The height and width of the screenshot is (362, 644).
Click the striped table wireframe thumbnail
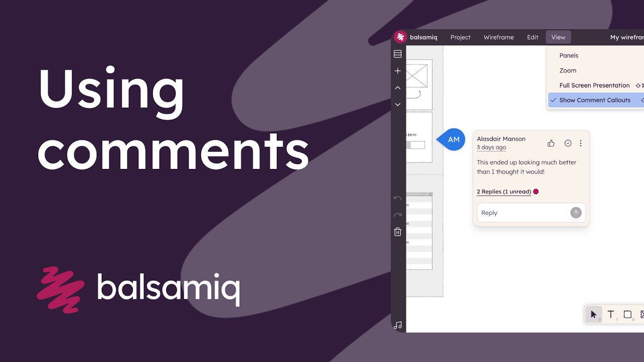pyautogui.click(x=419, y=231)
